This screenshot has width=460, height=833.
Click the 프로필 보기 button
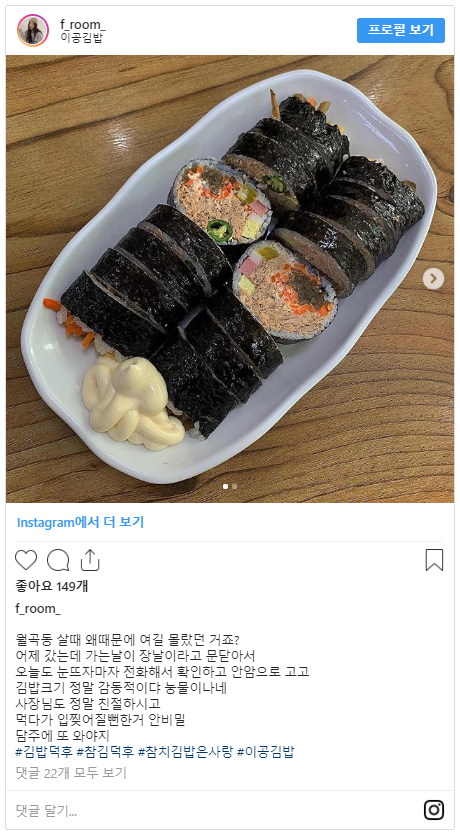click(401, 30)
